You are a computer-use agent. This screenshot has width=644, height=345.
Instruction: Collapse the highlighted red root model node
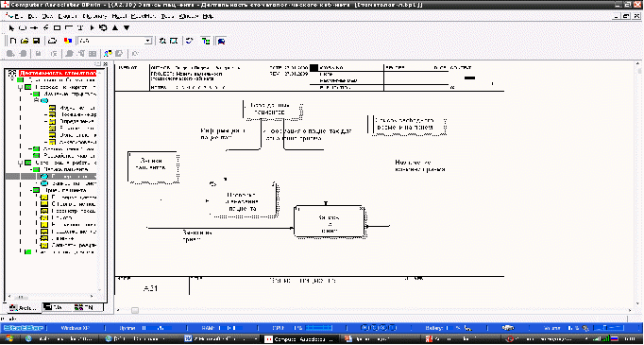(x=12, y=74)
